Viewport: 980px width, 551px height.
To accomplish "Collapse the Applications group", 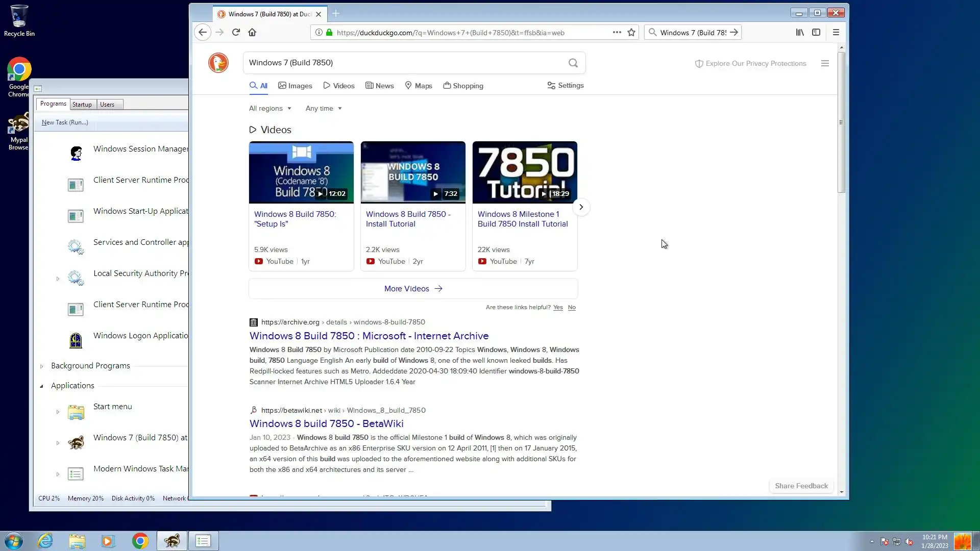I will [42, 386].
